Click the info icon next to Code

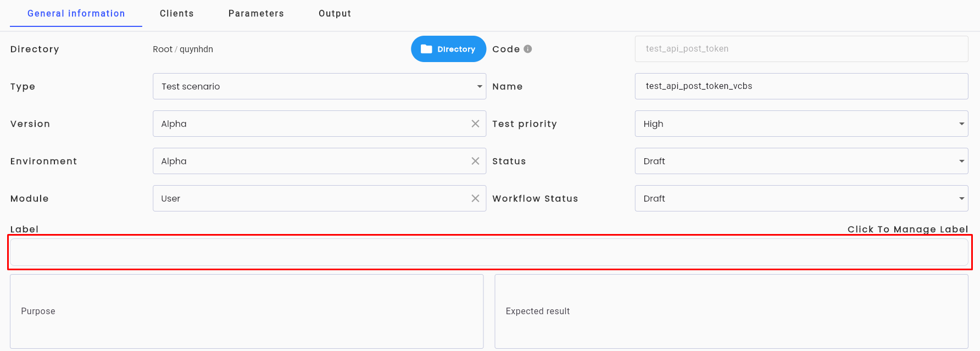(x=528, y=49)
